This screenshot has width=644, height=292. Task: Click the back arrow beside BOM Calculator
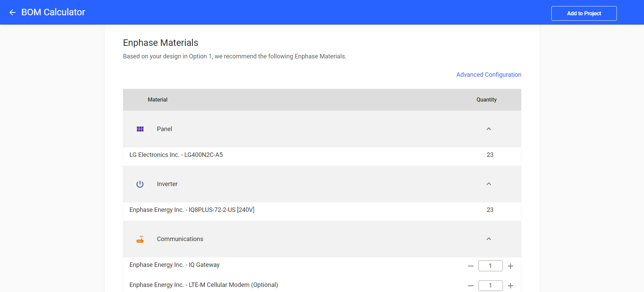13,13
